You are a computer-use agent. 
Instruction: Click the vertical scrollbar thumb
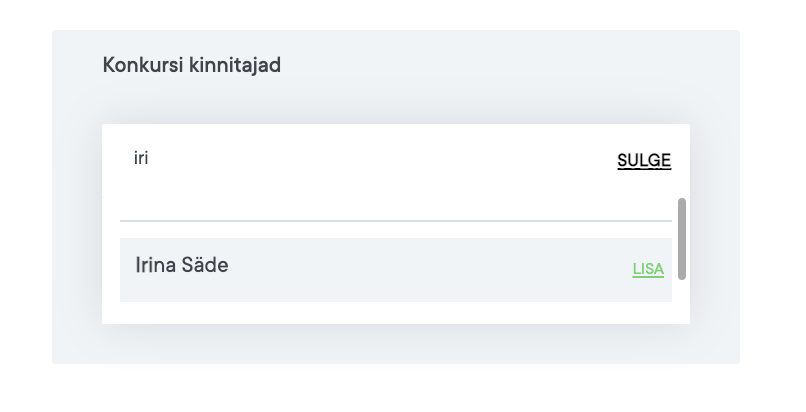click(x=682, y=238)
